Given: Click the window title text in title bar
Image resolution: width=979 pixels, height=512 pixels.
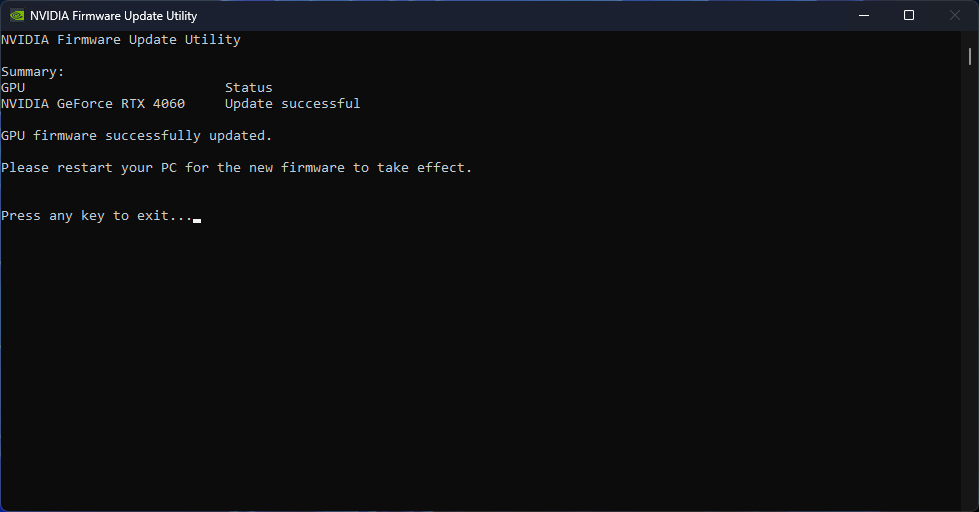Looking at the screenshot, I should click(114, 16).
